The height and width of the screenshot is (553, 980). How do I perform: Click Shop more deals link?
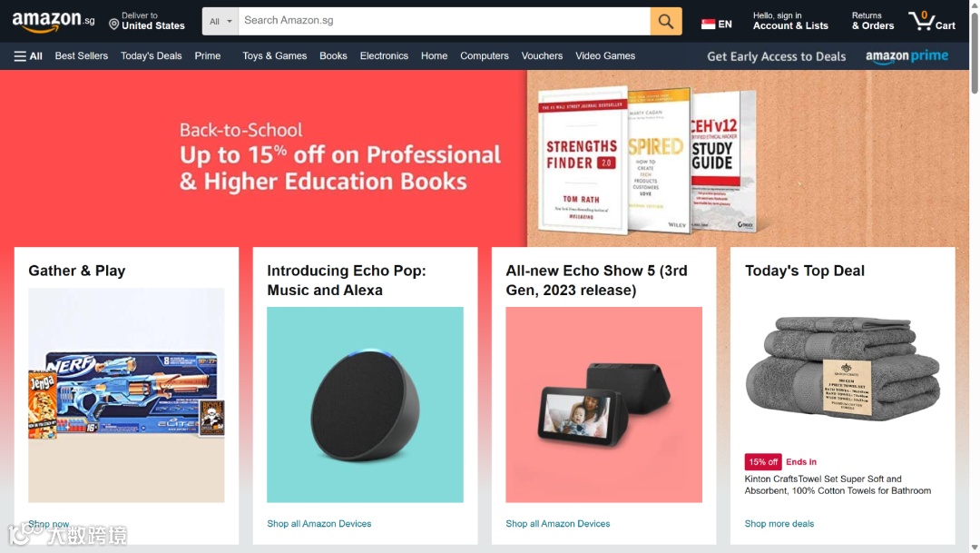tap(779, 524)
